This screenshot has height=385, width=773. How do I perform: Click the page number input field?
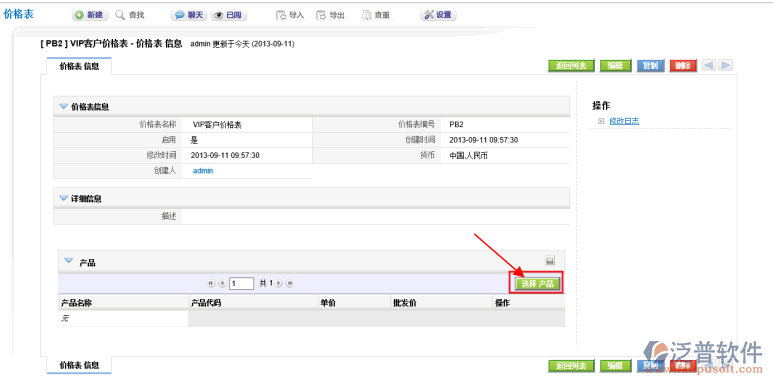point(242,283)
